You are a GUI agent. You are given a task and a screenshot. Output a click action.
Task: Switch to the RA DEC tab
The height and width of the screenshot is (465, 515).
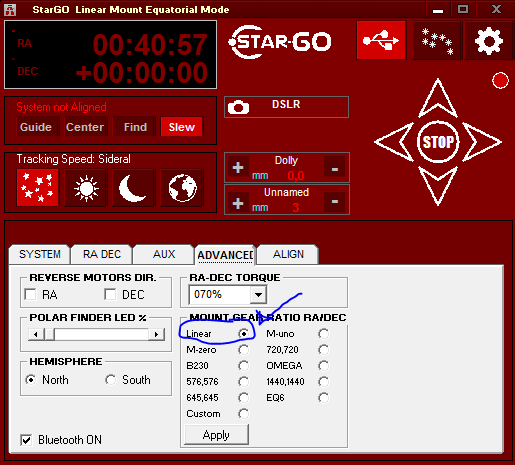click(x=102, y=254)
